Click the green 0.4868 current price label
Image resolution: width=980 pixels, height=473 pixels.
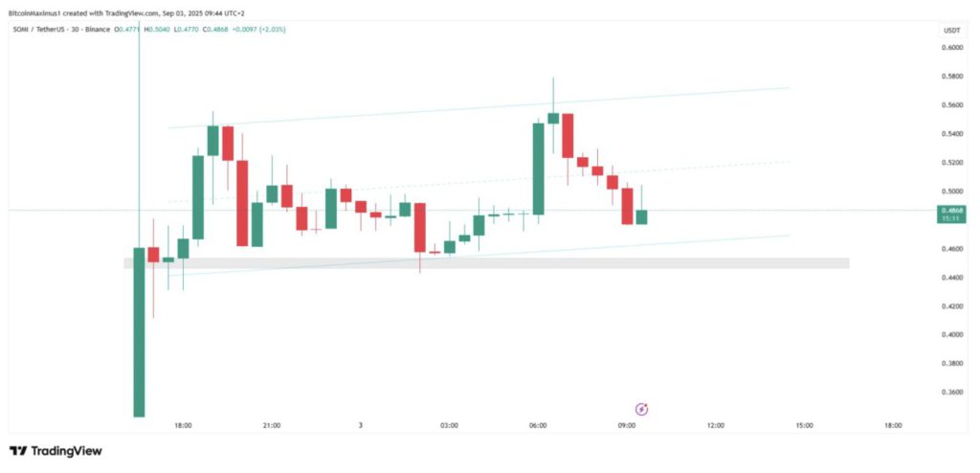point(951,210)
